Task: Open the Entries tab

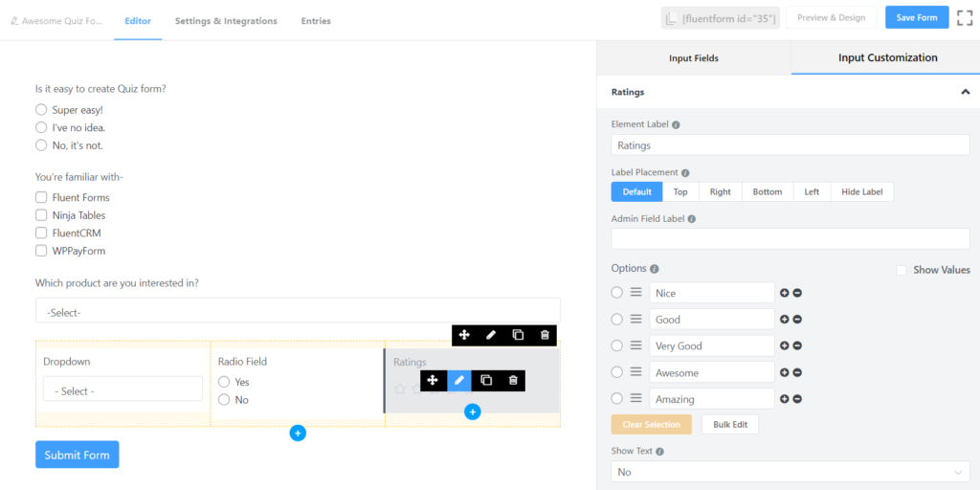Action: coord(316,21)
